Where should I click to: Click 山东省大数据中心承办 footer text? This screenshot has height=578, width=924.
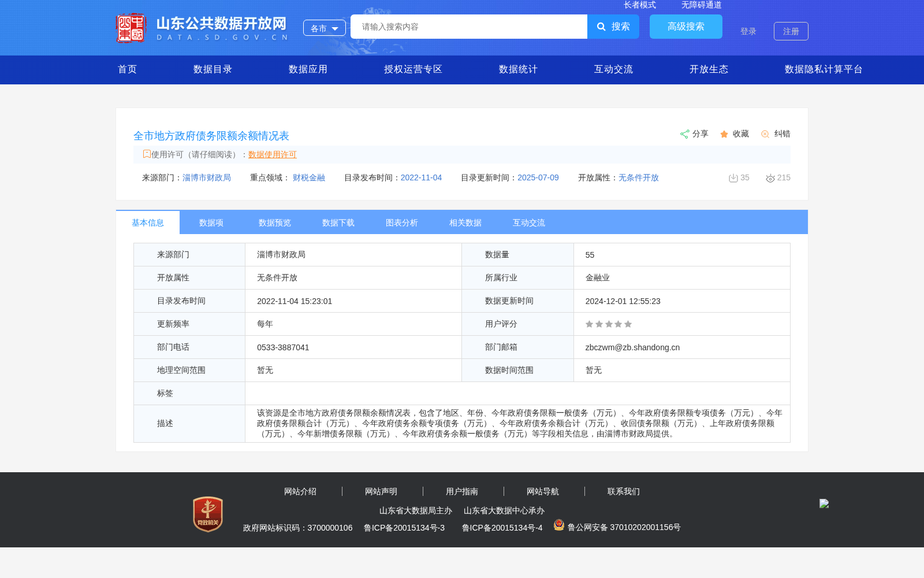(504, 510)
